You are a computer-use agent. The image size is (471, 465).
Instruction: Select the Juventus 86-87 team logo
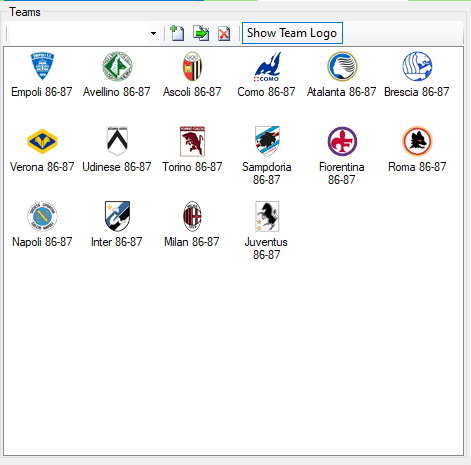267,216
